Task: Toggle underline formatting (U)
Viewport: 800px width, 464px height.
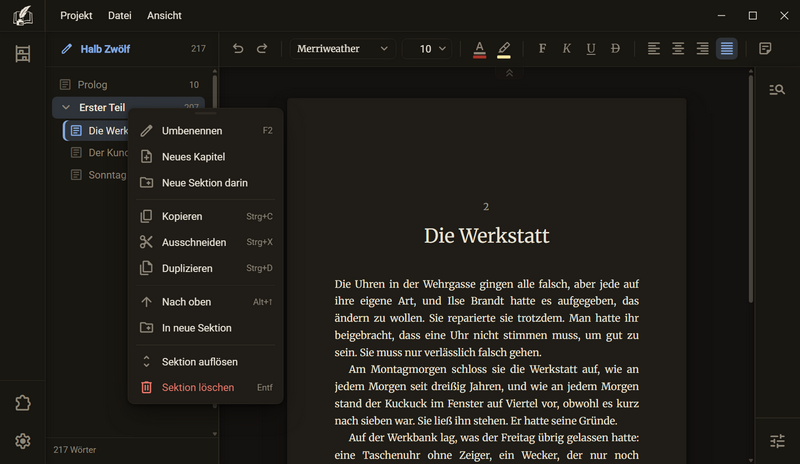Action: [591, 48]
